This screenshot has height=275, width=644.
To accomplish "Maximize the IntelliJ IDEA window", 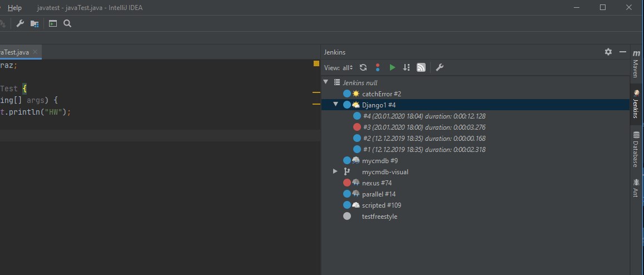I will tap(603, 7).
